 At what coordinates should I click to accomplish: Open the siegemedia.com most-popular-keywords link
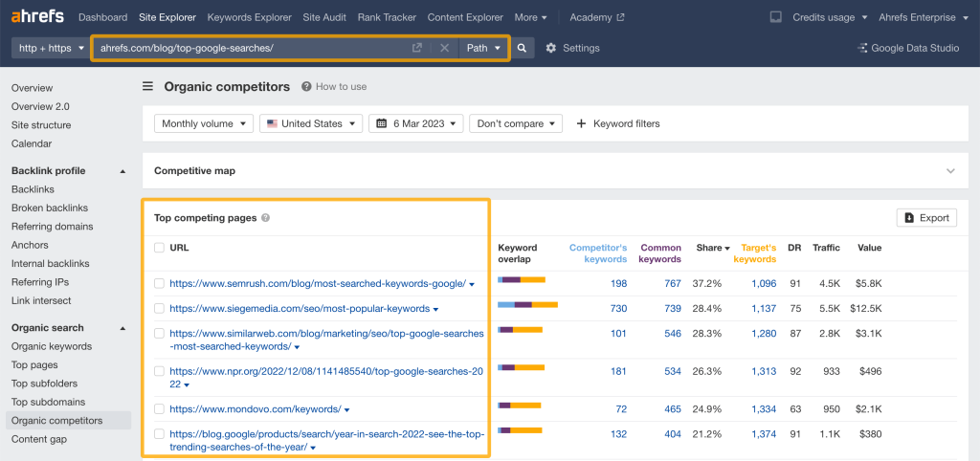300,309
